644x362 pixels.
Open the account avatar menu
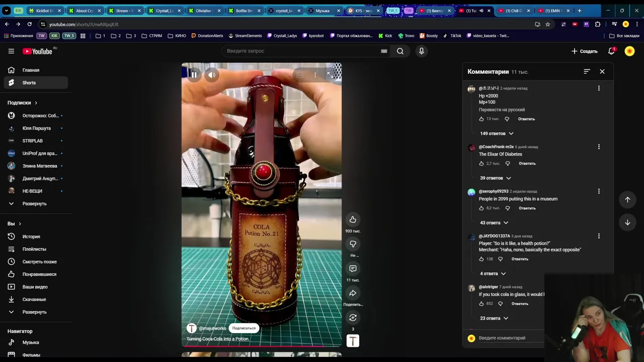(629, 51)
